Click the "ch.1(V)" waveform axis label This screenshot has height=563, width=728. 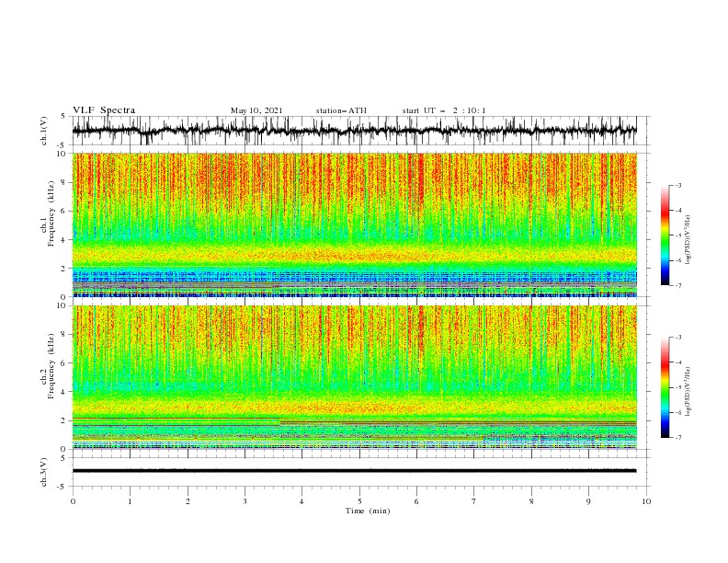click(x=44, y=131)
